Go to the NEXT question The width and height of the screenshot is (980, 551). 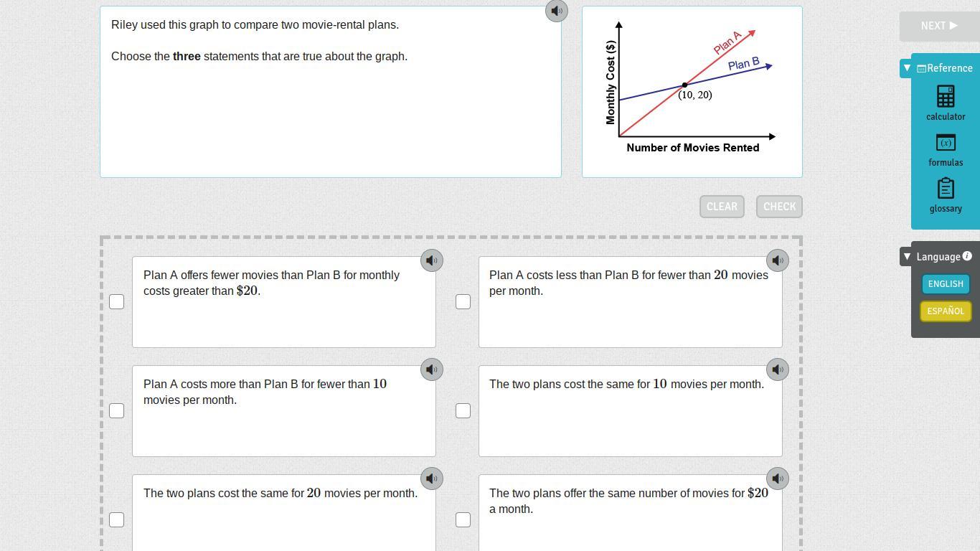click(x=939, y=26)
